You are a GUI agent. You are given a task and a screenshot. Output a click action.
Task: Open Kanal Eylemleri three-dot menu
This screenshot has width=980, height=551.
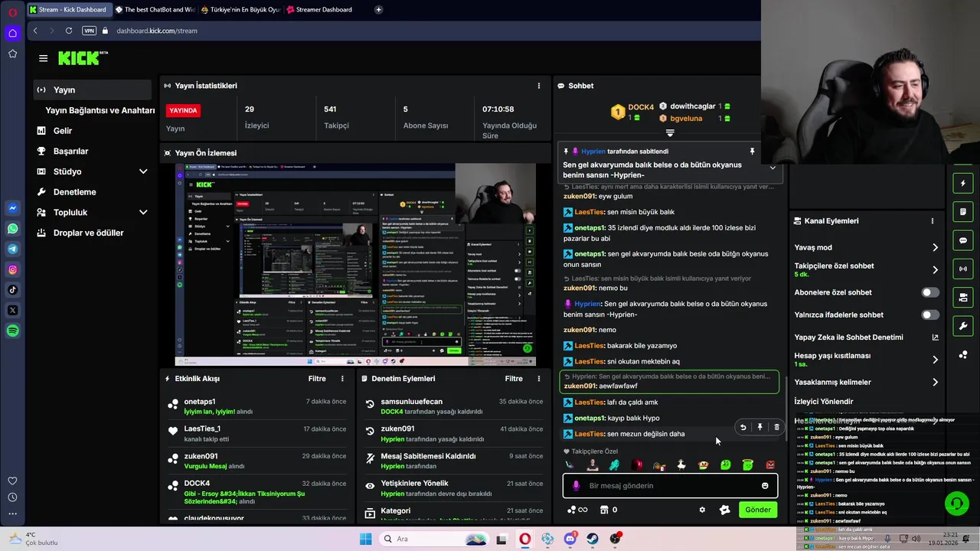coord(933,220)
